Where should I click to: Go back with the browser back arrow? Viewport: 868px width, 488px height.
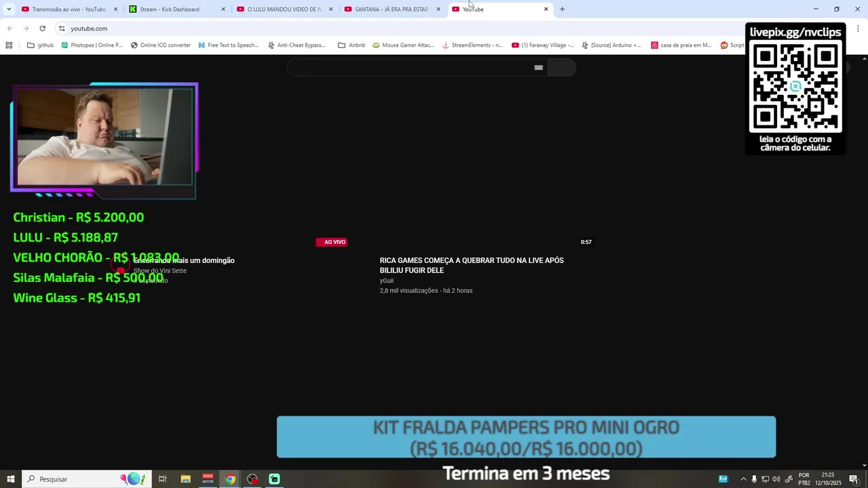(x=9, y=28)
